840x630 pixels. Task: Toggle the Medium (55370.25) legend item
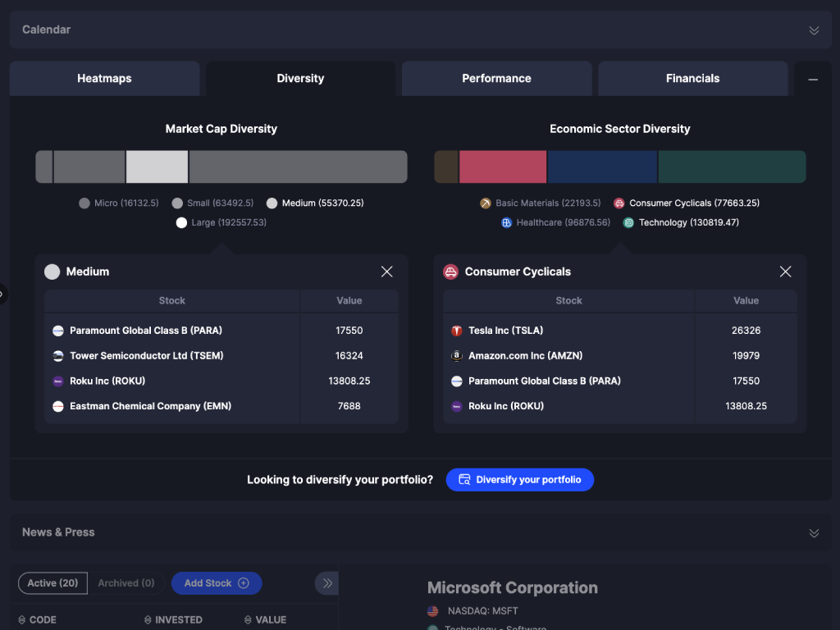coord(315,203)
